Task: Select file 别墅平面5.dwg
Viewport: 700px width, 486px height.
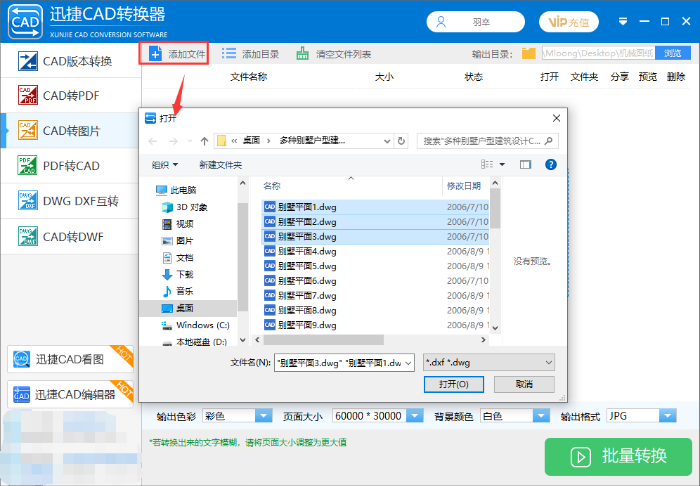Action: pyautogui.click(x=375, y=266)
